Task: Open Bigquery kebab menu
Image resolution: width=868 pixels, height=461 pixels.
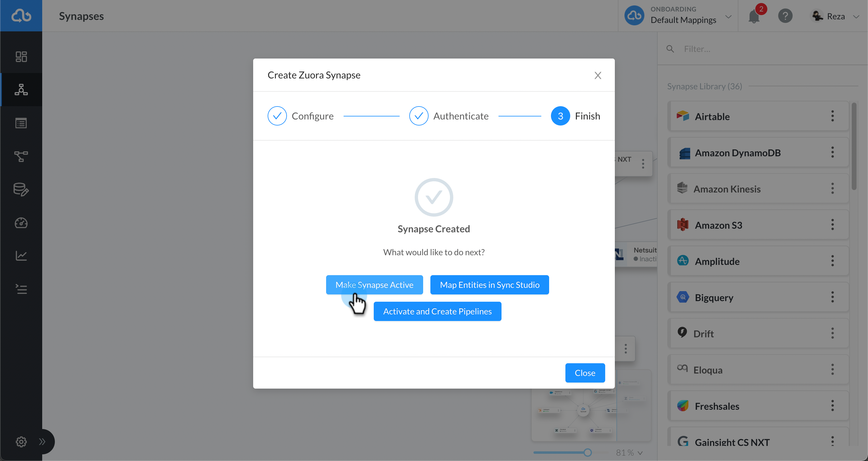Action: point(832,297)
